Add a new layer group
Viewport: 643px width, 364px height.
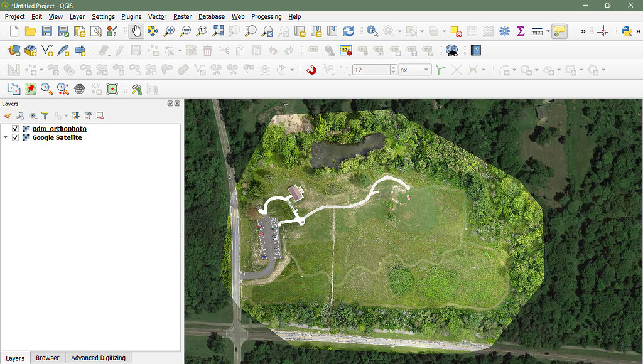pos(19,115)
